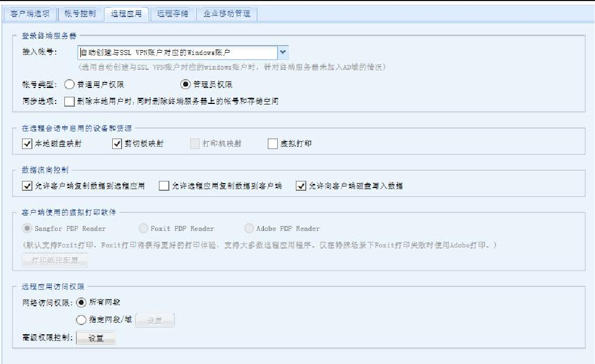Enable 删除本地用户时 sync option checkbox
The height and width of the screenshot is (364, 595).
point(69,101)
